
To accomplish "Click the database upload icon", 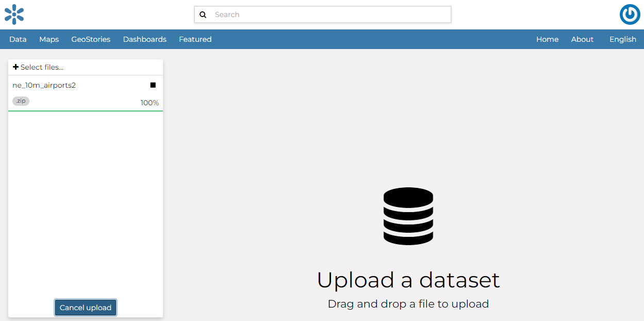I will coord(408,216).
